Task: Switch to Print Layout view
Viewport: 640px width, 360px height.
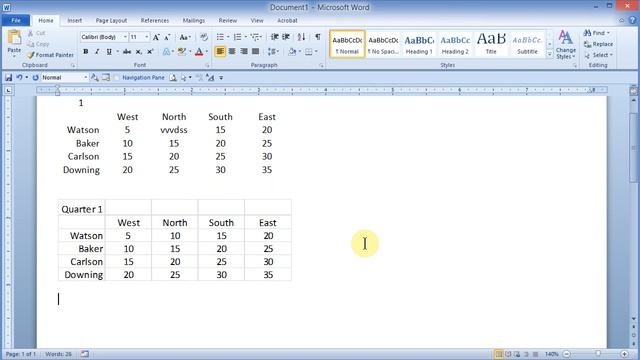Action: tap(498, 354)
